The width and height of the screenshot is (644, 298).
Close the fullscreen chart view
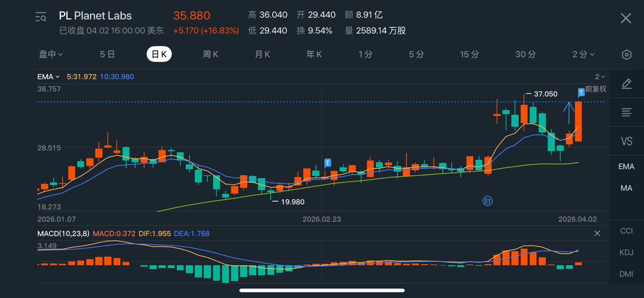tap(626, 18)
